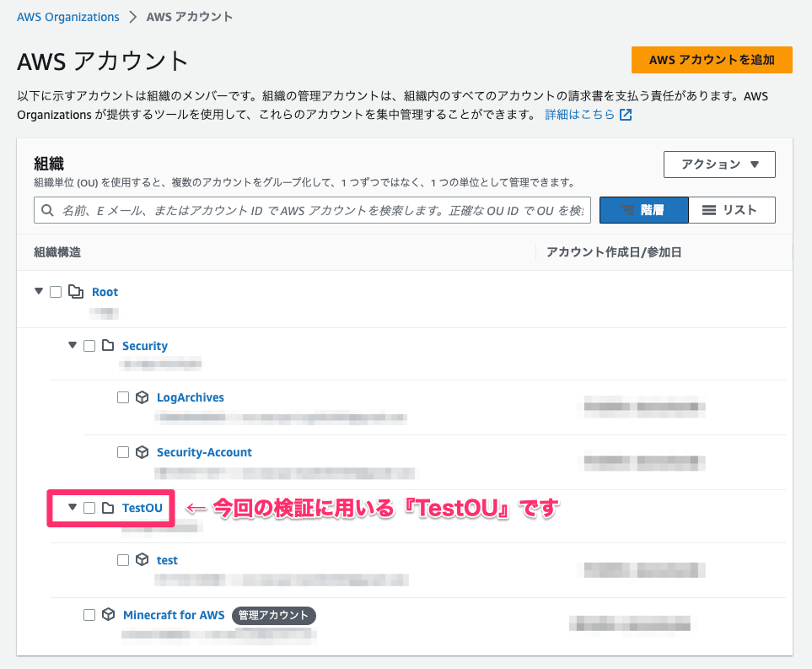Select the Security OU checkbox
Viewport: 812px width, 669px height.
pyautogui.click(x=89, y=346)
